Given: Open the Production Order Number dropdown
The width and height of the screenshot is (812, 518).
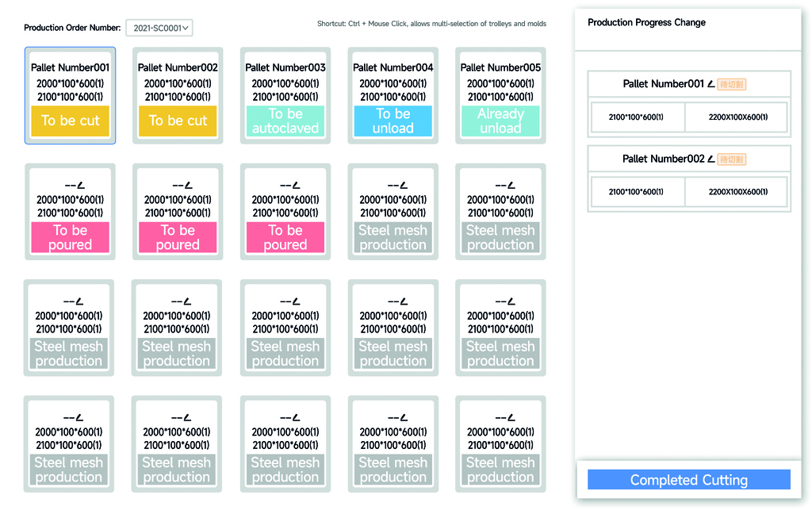Looking at the screenshot, I should click(159, 29).
